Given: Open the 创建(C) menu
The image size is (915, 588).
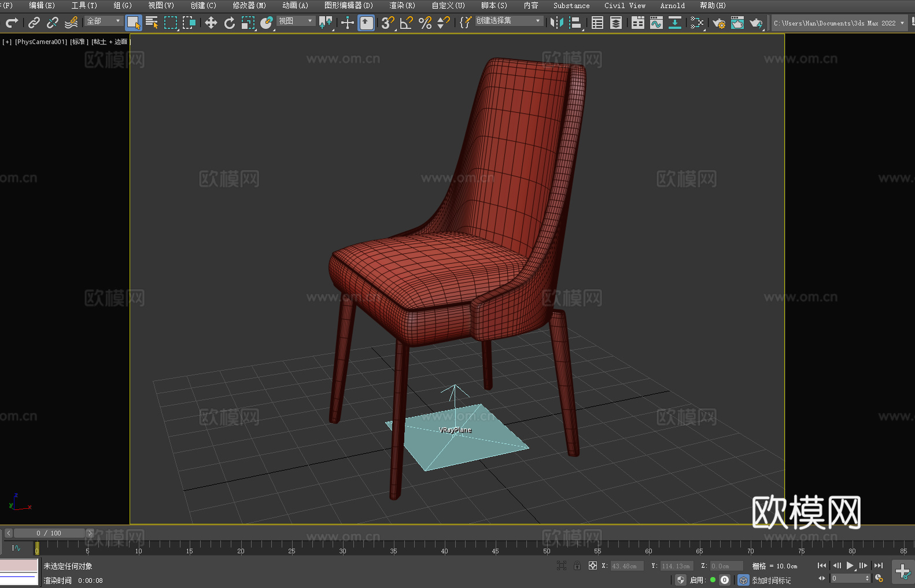Looking at the screenshot, I should click(x=203, y=5).
